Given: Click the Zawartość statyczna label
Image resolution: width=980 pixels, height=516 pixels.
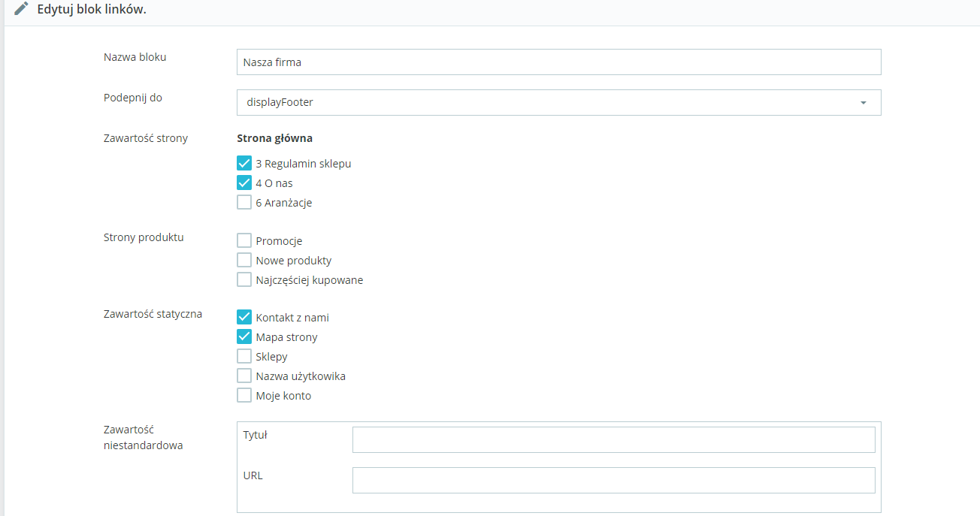Looking at the screenshot, I should point(153,314).
